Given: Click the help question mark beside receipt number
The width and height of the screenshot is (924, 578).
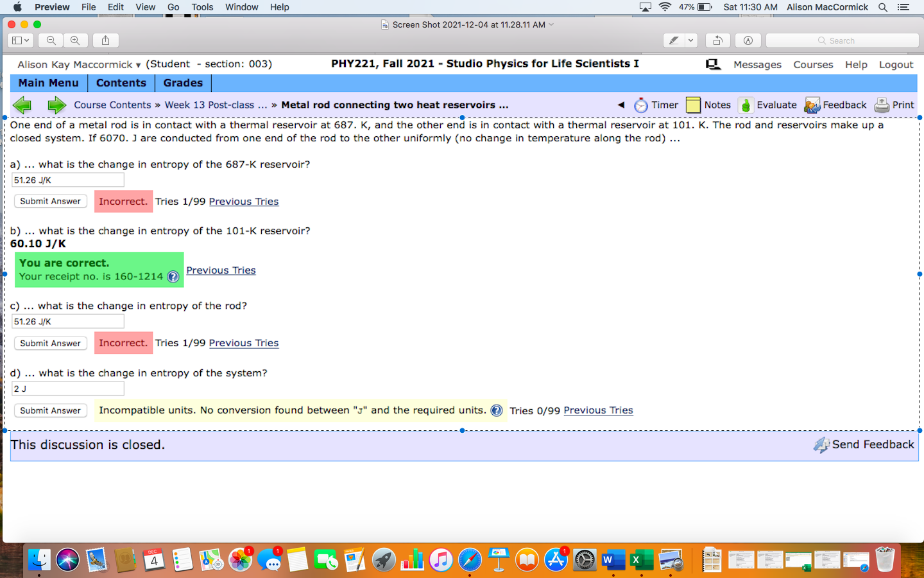Looking at the screenshot, I should 172,277.
